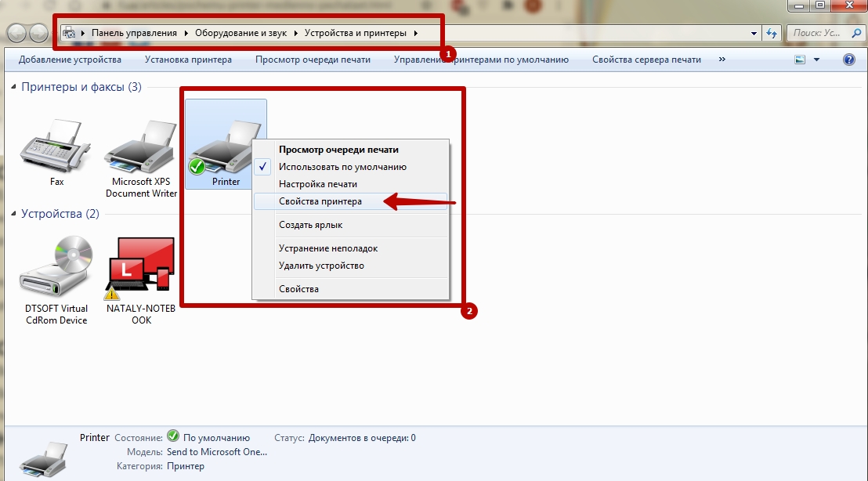Open the view options dropdown arrow
The image size is (868, 481).
tap(816, 60)
